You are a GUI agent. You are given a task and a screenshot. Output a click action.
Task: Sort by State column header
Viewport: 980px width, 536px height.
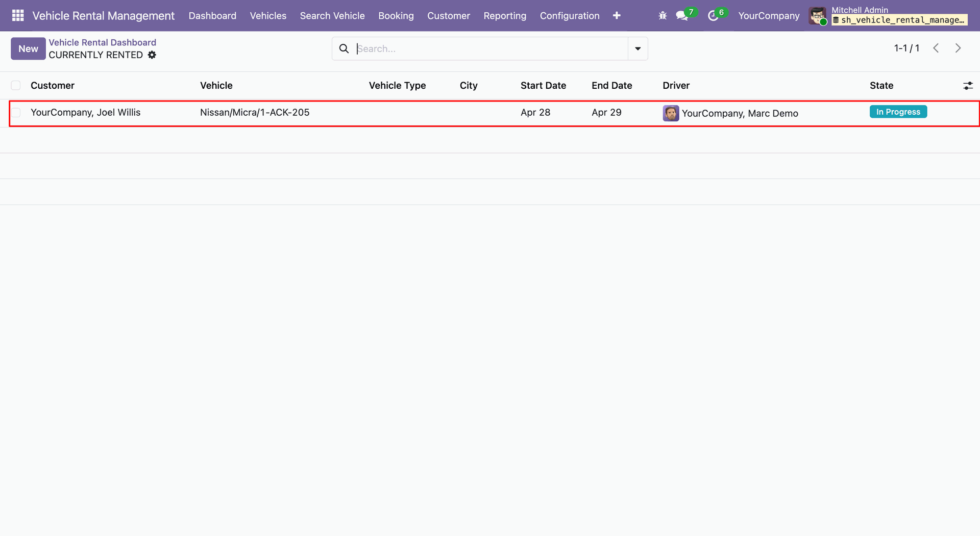coord(881,86)
